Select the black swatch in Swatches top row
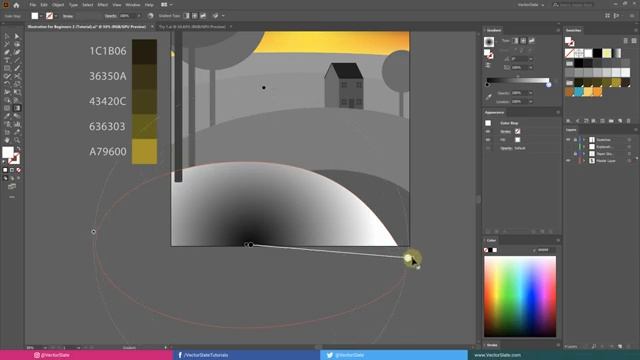Image resolution: width=640 pixels, height=360 pixels. coord(598,53)
